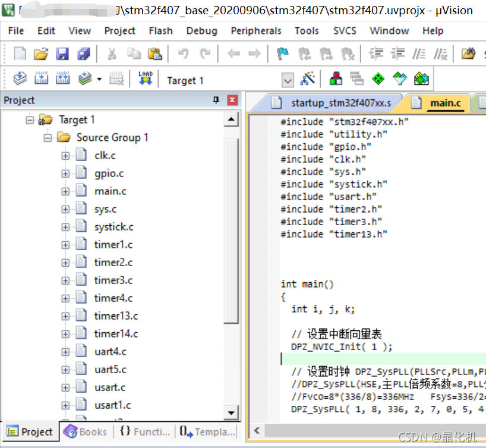The image size is (486, 448).
Task: Expand the main.c file node
Action: tap(65, 191)
